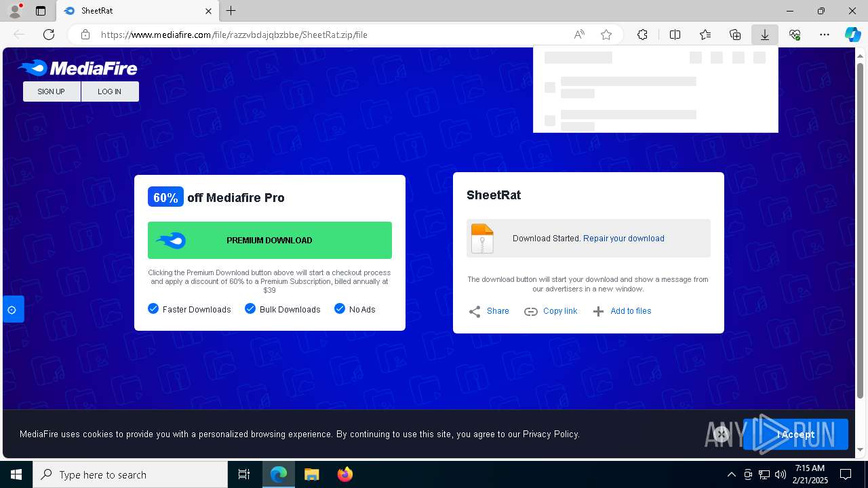
Task: Close the SheetRat tab
Action: (x=209, y=11)
